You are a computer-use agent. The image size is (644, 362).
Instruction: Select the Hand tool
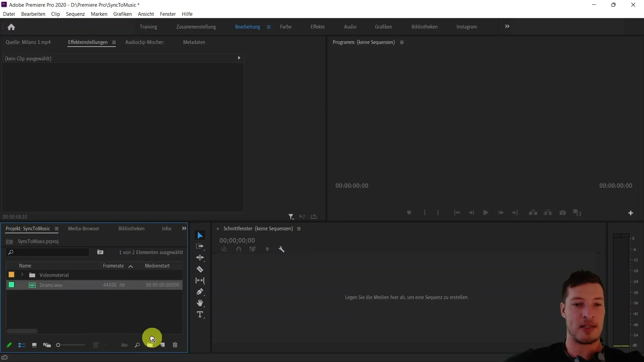tap(200, 303)
